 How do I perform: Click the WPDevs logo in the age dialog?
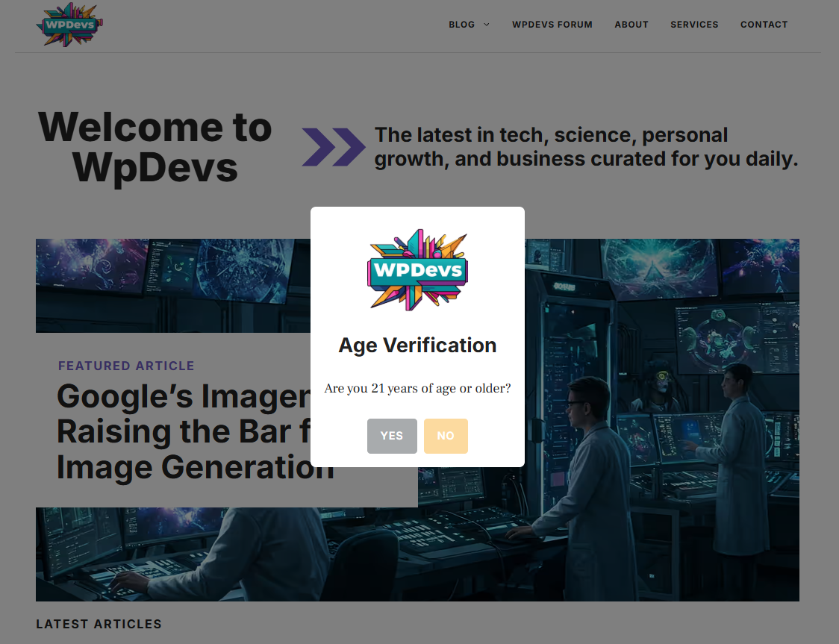[x=417, y=270]
